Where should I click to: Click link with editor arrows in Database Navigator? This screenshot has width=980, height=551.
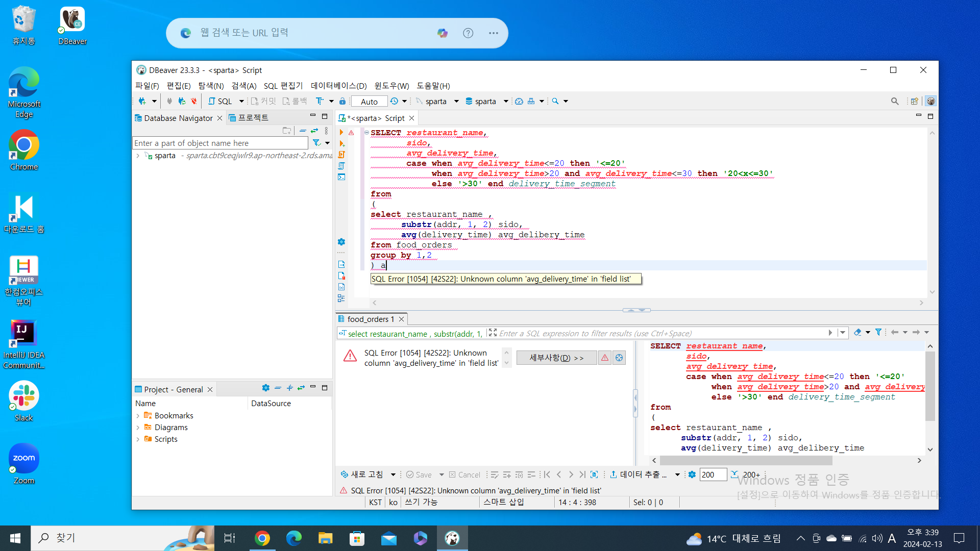click(314, 131)
